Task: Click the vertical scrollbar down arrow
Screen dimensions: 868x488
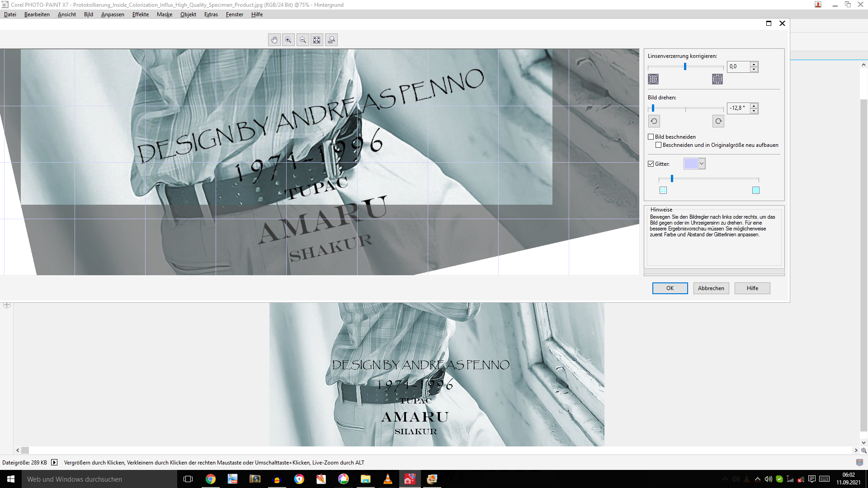Action: (x=864, y=443)
